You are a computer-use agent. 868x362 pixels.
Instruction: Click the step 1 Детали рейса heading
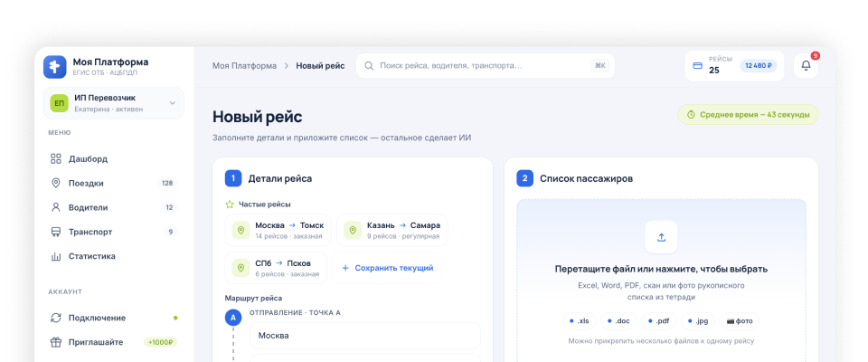tap(280, 178)
